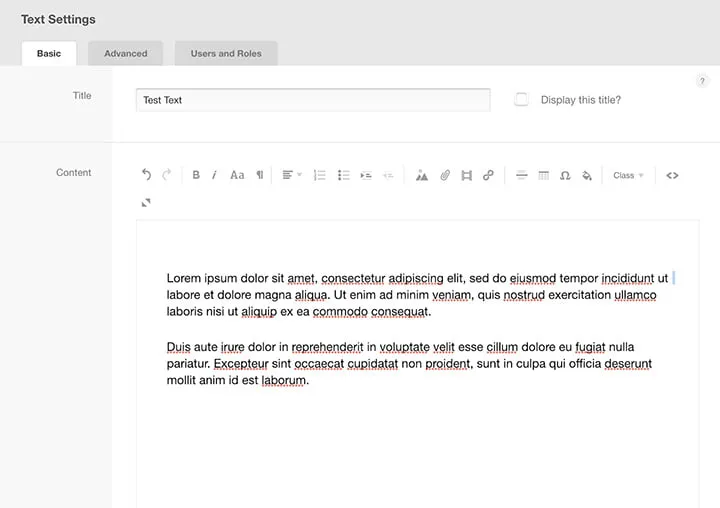Insert a bulleted list
The image size is (720, 508).
tap(343, 175)
